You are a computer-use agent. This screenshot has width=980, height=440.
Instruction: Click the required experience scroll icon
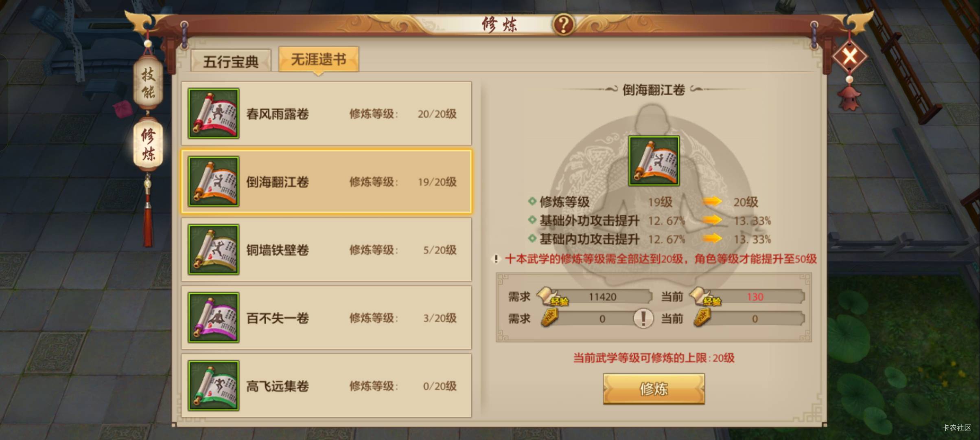552,297
